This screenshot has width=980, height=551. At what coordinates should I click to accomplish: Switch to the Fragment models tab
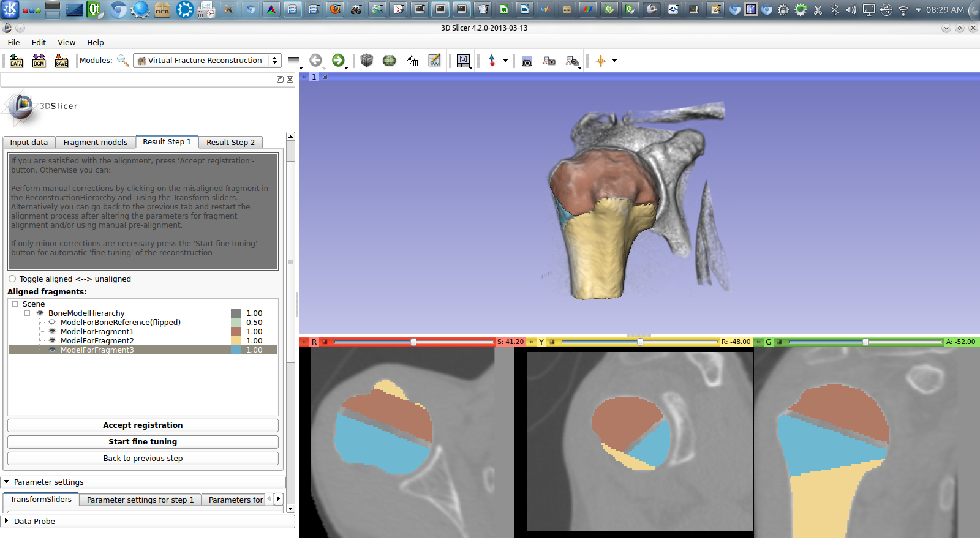point(95,143)
